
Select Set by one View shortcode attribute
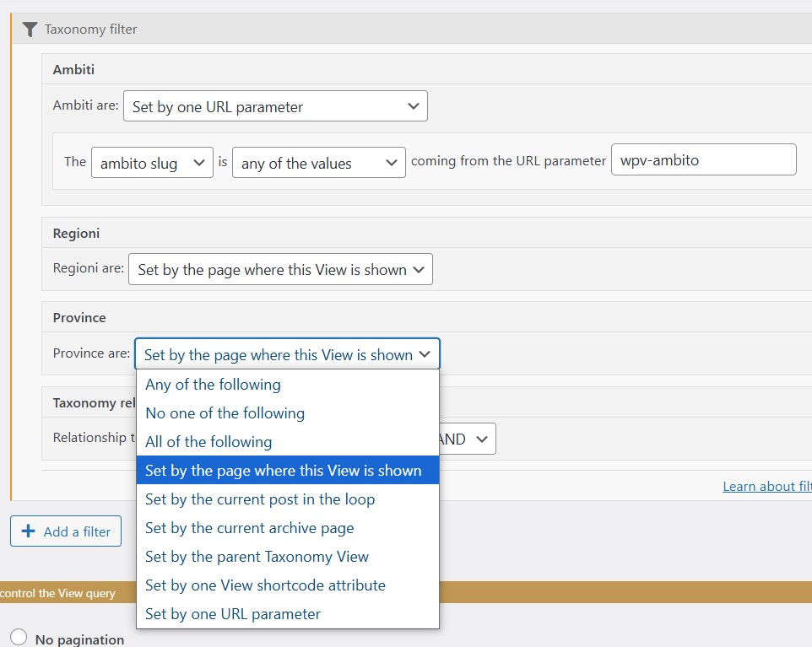click(265, 585)
